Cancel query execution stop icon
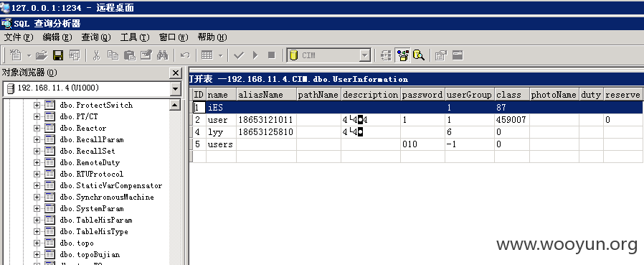This screenshot has width=644, height=265. (x=272, y=55)
